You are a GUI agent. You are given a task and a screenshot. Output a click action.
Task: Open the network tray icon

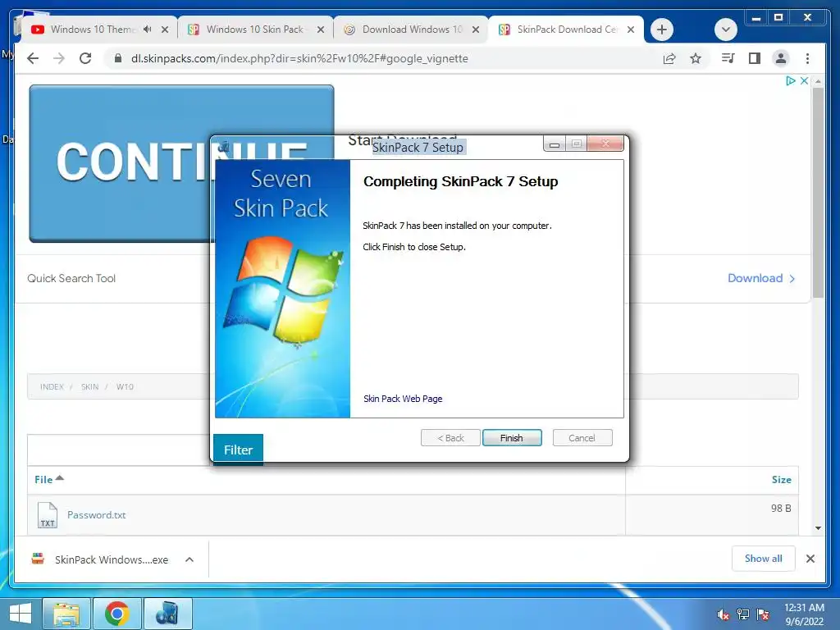[x=743, y=614]
